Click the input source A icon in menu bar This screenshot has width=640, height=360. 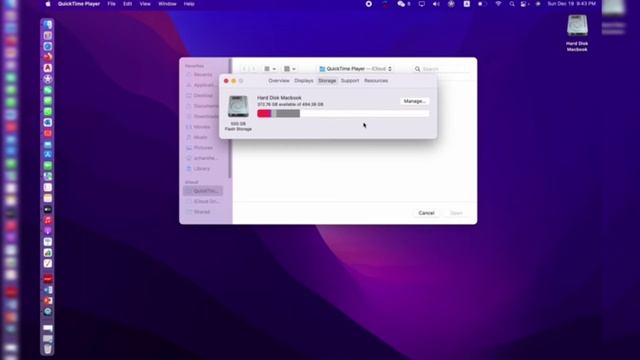(467, 4)
